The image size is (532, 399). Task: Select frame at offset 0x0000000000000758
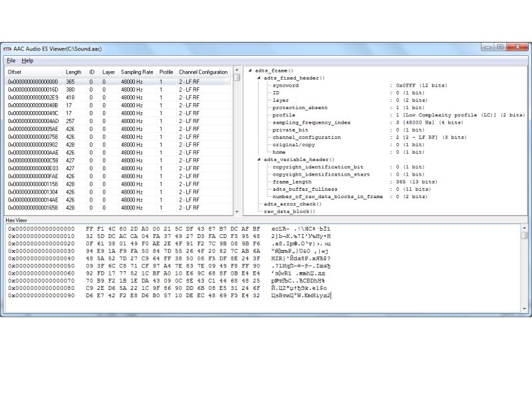pyautogui.click(x=118, y=137)
